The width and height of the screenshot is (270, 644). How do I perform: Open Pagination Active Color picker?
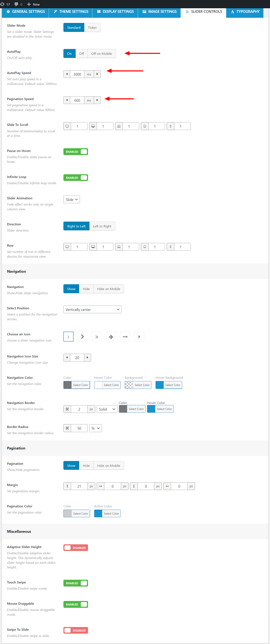107,513
